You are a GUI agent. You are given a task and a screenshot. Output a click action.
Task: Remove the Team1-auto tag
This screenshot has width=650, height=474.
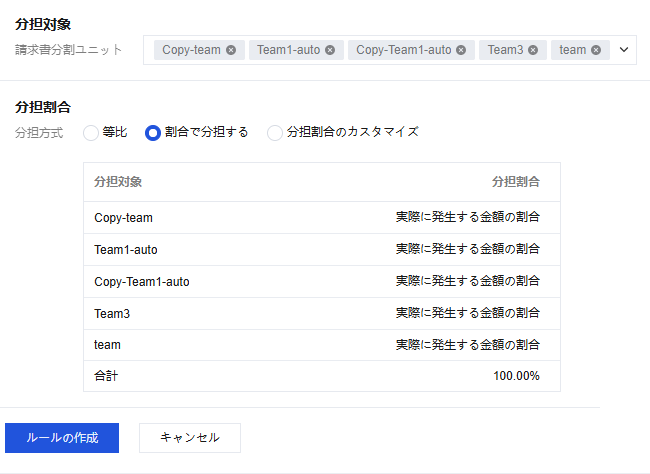[330, 50]
